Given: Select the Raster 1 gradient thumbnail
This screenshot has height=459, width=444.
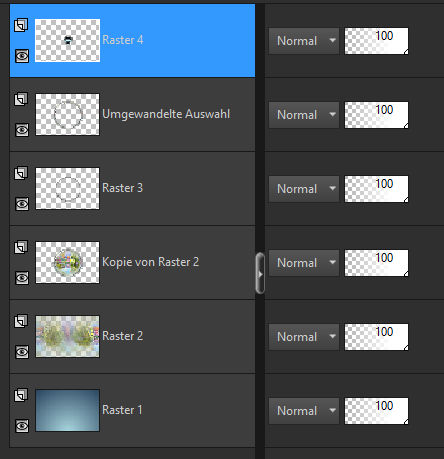Looking at the screenshot, I should [x=67, y=410].
